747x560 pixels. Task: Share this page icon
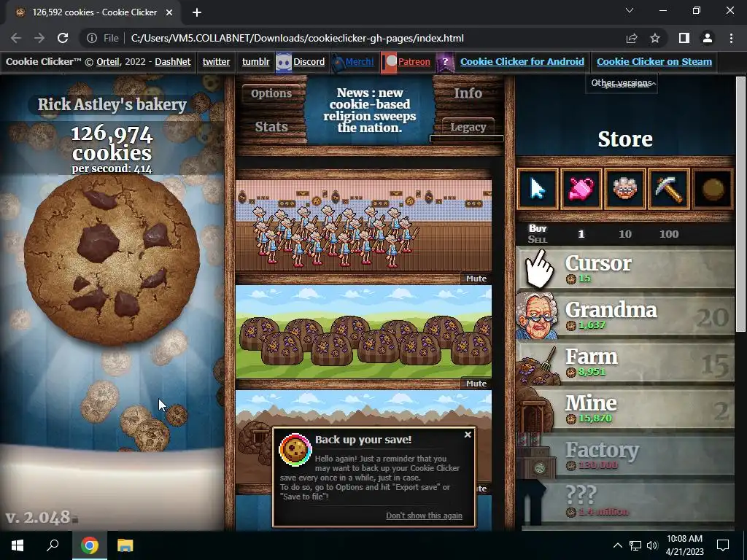(632, 38)
